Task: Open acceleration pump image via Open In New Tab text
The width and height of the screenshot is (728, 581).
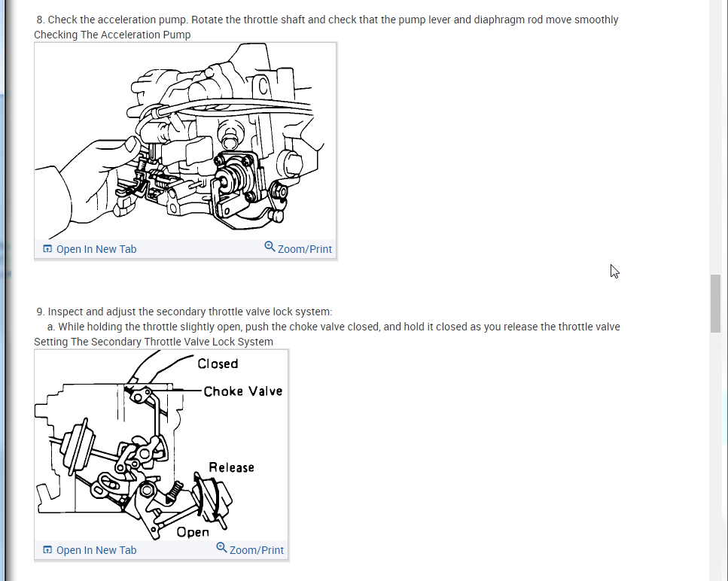Action: click(96, 249)
